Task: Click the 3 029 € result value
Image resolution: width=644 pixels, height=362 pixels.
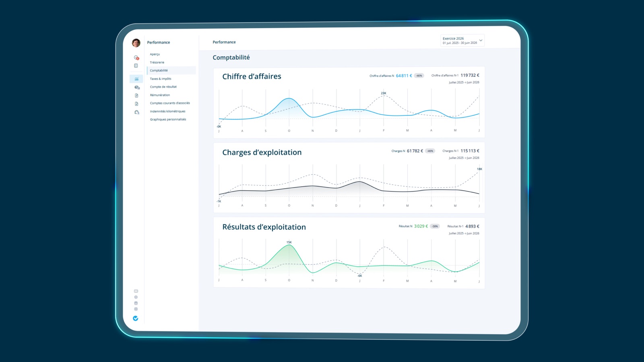Action: [x=421, y=226]
